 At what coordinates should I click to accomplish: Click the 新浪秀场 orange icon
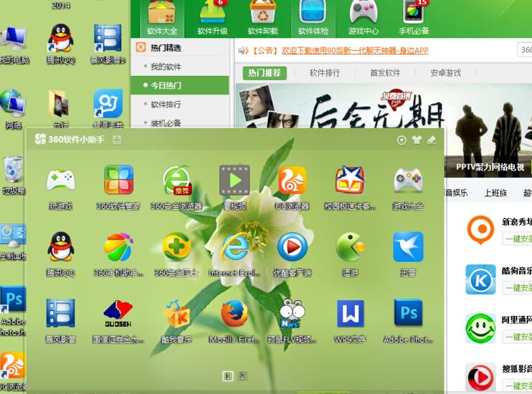[x=480, y=229]
